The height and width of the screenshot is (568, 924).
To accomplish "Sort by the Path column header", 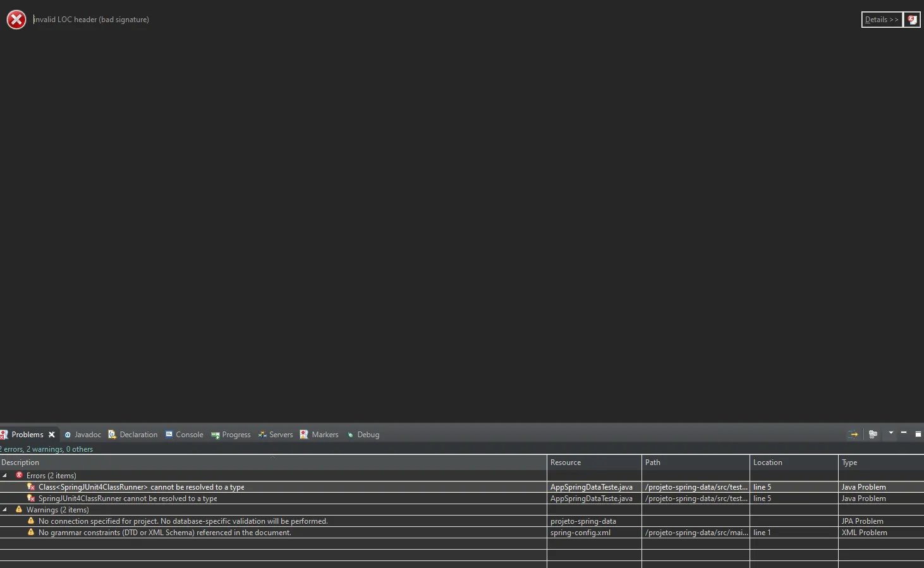I will [x=696, y=462].
